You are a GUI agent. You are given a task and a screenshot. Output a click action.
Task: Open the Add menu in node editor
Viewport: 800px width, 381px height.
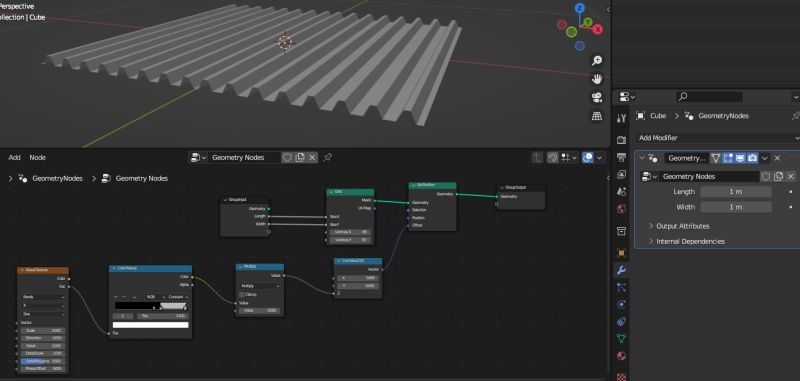[14, 158]
